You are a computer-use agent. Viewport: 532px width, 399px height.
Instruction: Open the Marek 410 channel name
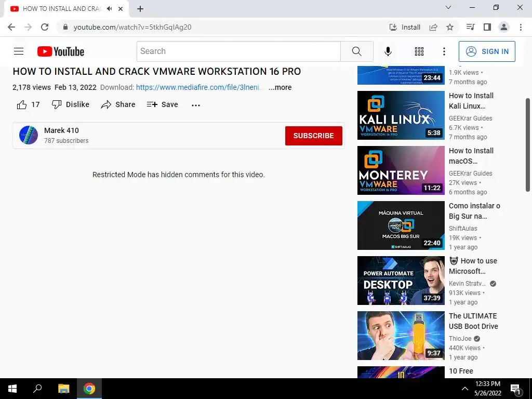[61, 130]
